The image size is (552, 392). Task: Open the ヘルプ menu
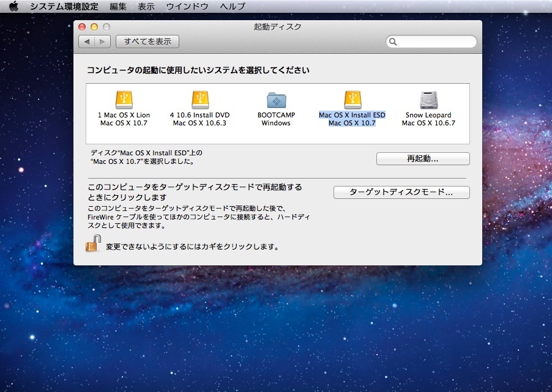point(233,7)
